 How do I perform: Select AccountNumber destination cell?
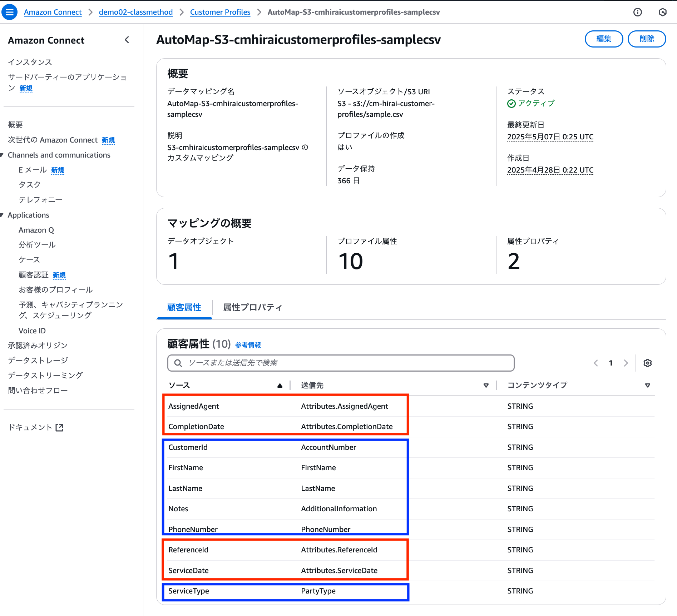click(x=328, y=447)
